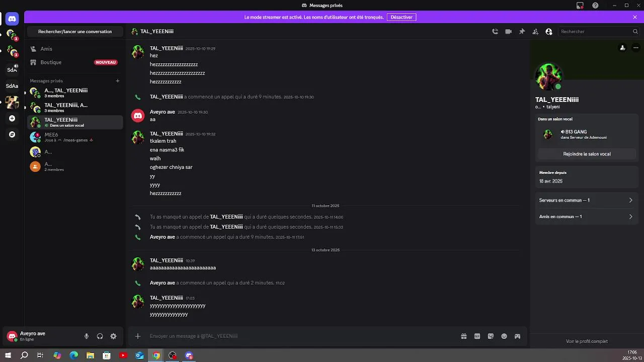
Task: Open more options in profile panel
Action: point(636,48)
